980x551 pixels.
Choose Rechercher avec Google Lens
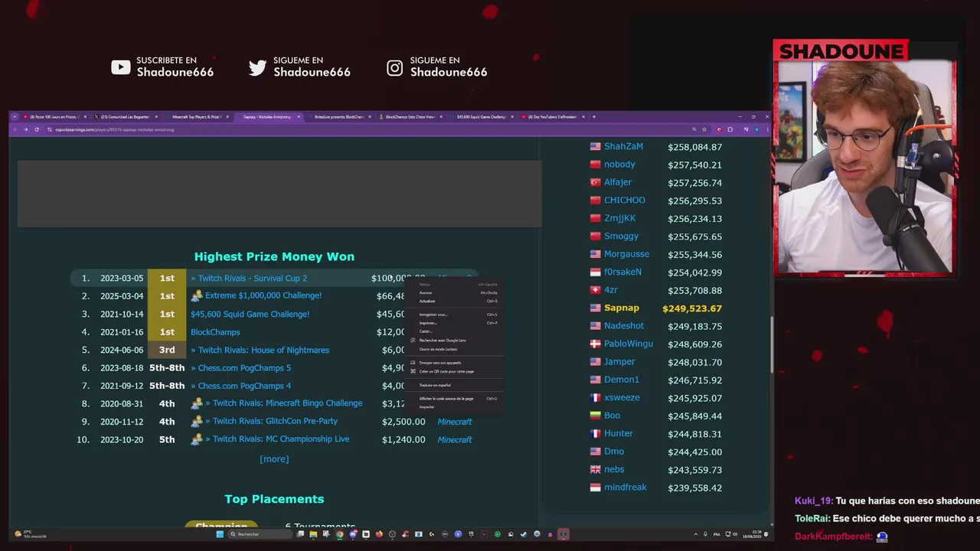tap(455, 341)
